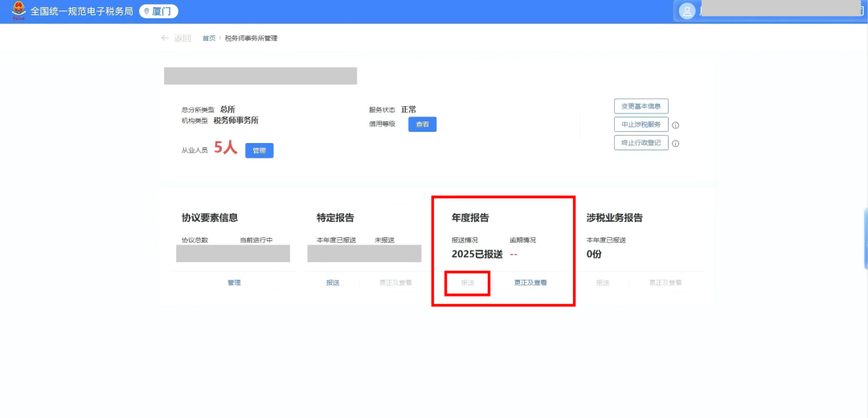Click the 全国统一规范电子税务局 title

[82, 11]
